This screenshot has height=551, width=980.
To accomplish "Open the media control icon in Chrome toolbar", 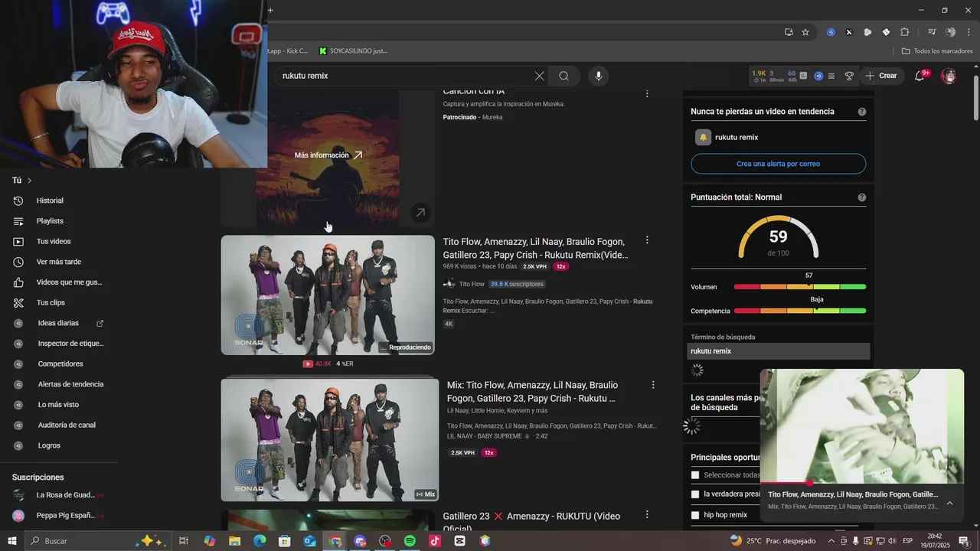I will point(932,32).
